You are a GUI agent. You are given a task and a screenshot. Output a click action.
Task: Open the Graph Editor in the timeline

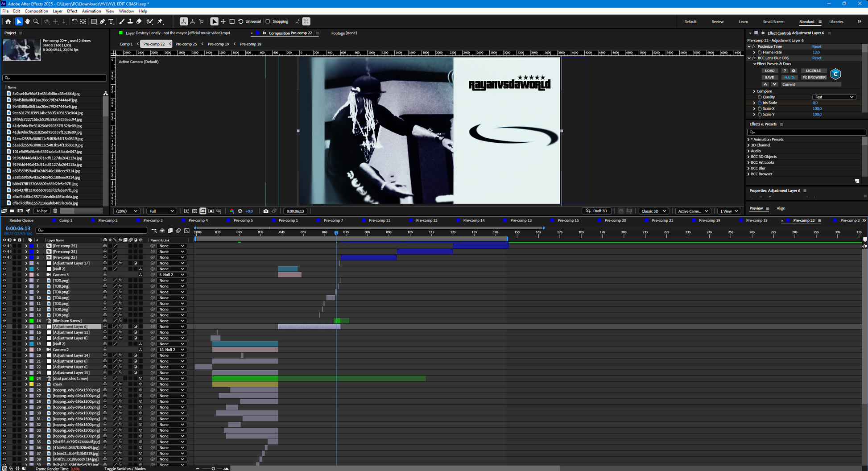pos(187,231)
